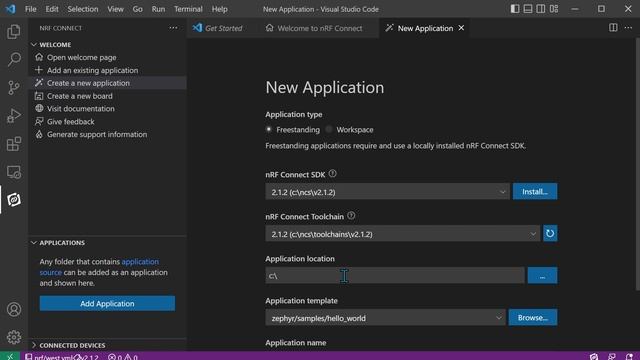The image size is (640, 360).
Task: Collapse the Applications section
Action: point(62,242)
